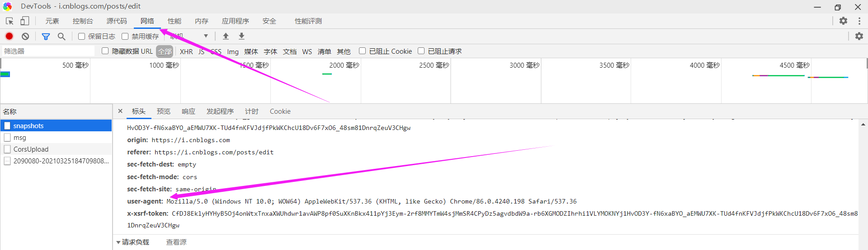The height and width of the screenshot is (250, 868).
Task: Click the 查看源 link
Action: click(176, 242)
